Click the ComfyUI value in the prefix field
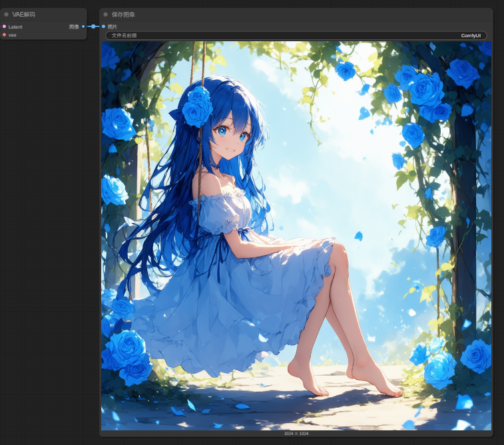The width and height of the screenshot is (504, 445). pyautogui.click(x=471, y=35)
